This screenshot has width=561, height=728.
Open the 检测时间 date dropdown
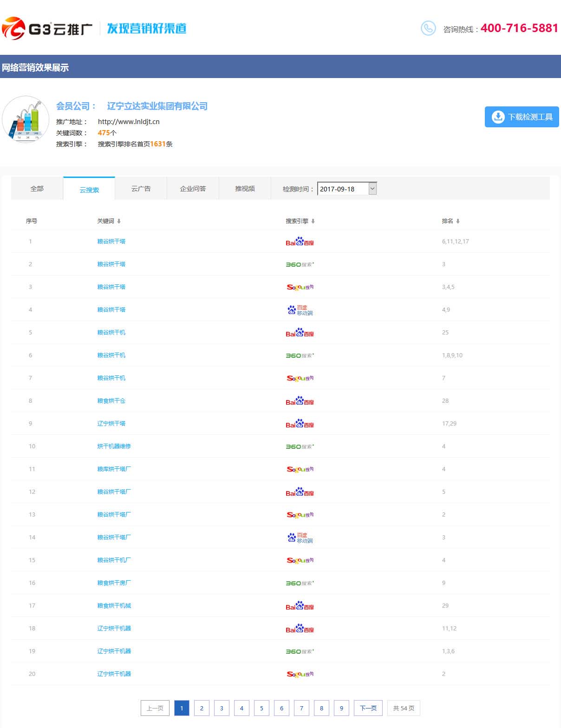(x=372, y=189)
